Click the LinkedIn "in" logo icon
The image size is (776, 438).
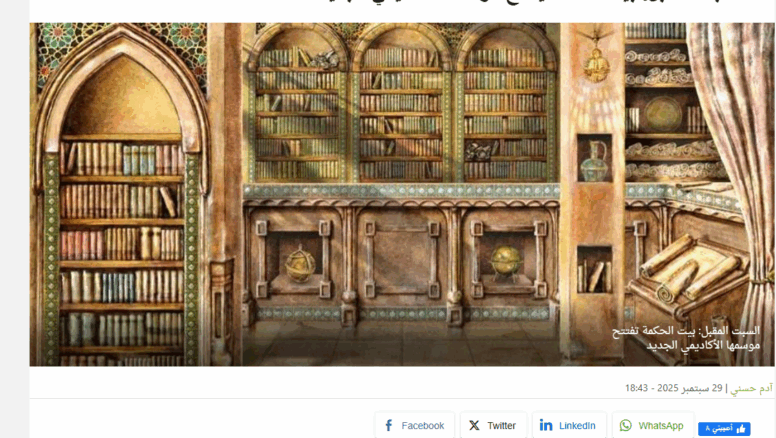tap(546, 425)
